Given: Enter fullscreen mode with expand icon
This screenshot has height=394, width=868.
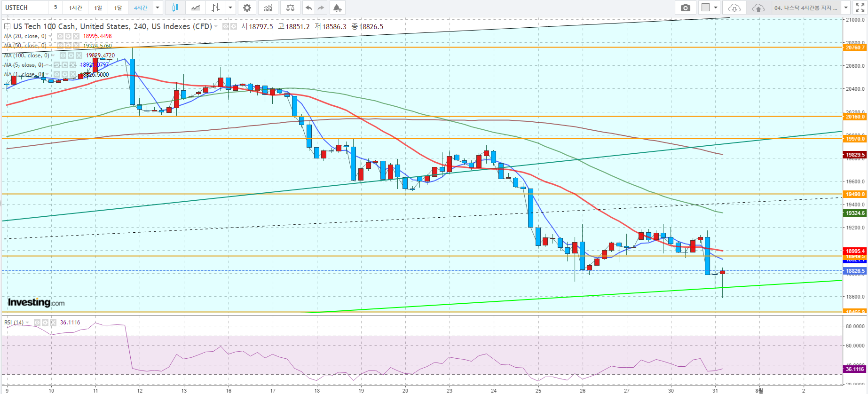Looking at the screenshot, I should 860,8.
